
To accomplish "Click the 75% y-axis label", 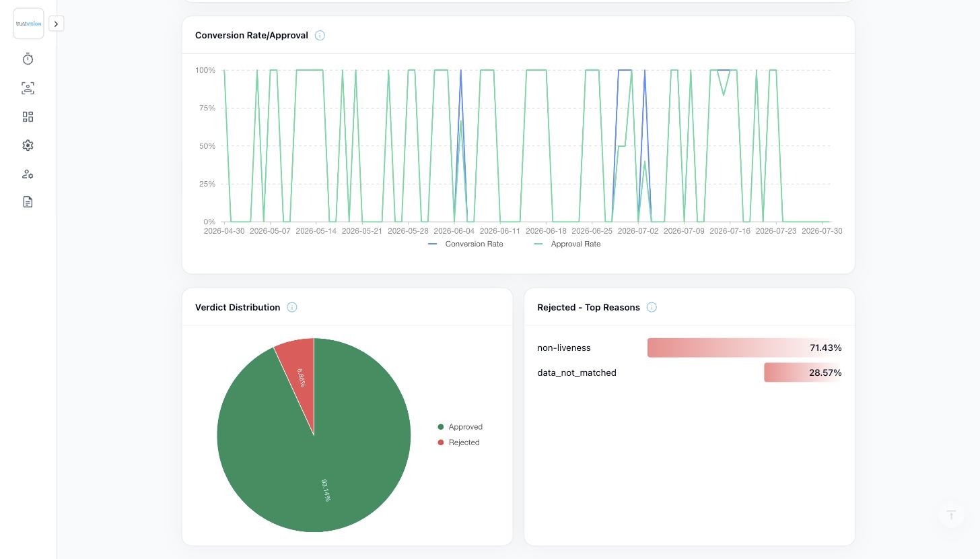I will 207,108.
